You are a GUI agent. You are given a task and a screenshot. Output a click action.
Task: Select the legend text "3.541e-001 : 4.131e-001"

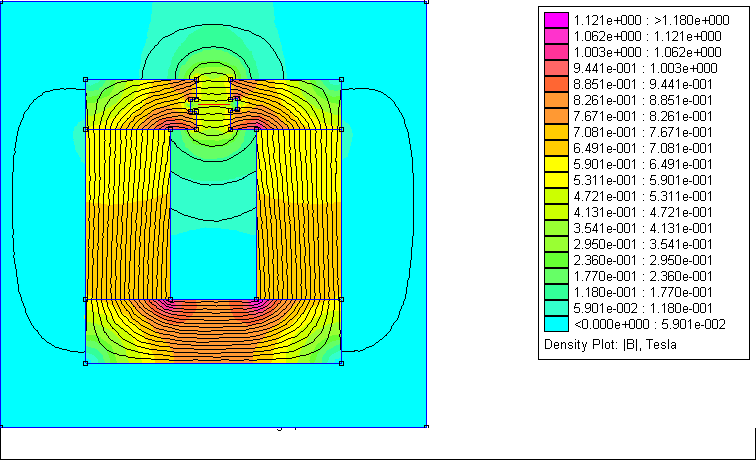coord(643,228)
